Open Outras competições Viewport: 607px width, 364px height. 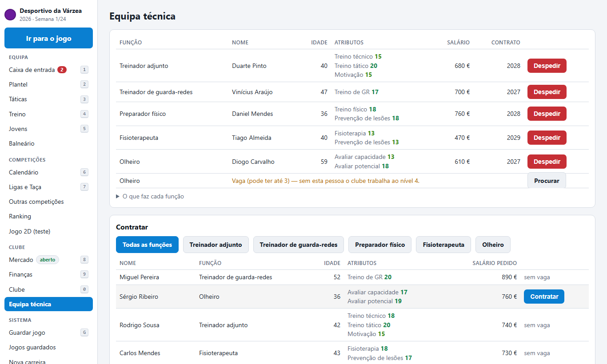48,202
